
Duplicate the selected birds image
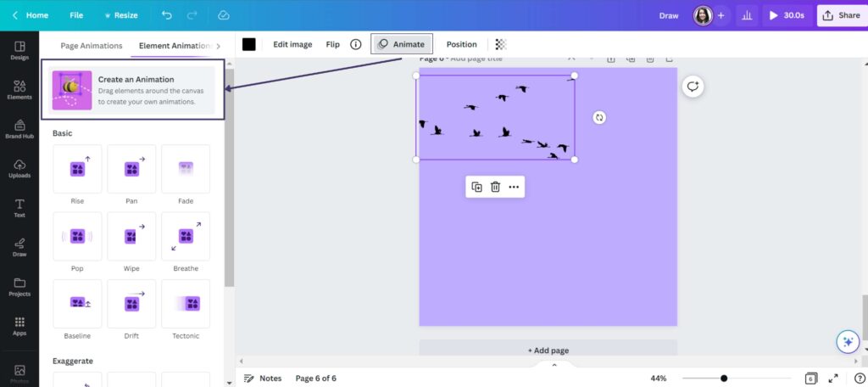(476, 187)
